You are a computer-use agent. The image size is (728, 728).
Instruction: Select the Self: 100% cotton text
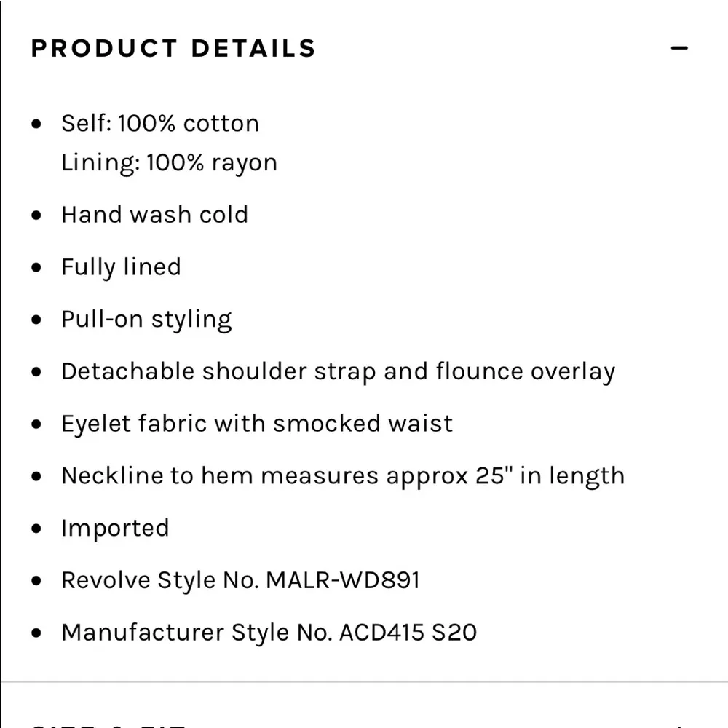[159, 123]
